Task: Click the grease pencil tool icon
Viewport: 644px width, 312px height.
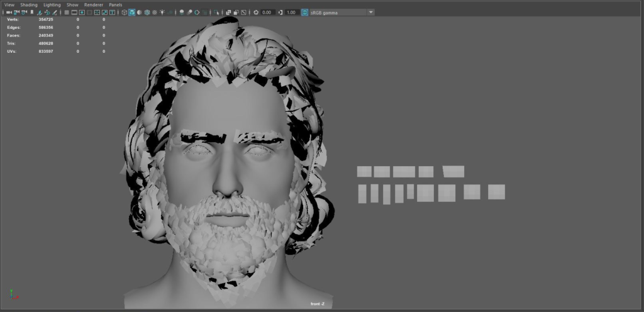Action: pos(55,12)
